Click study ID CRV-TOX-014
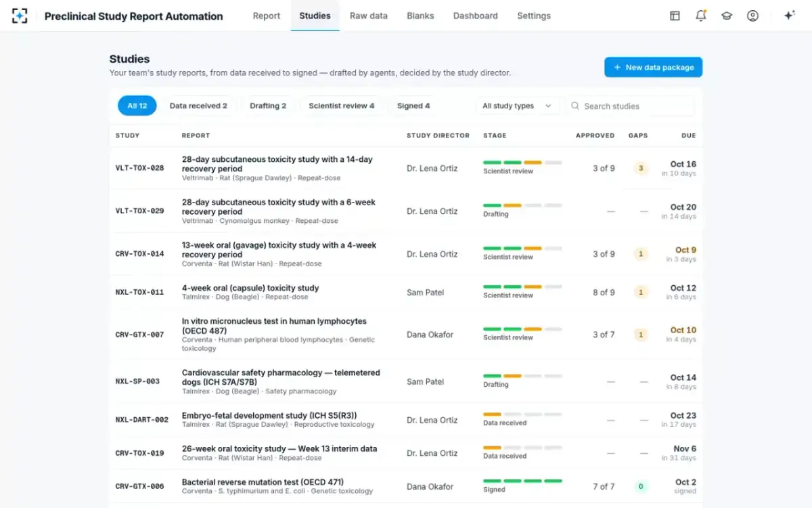812x508 pixels. 139,254
